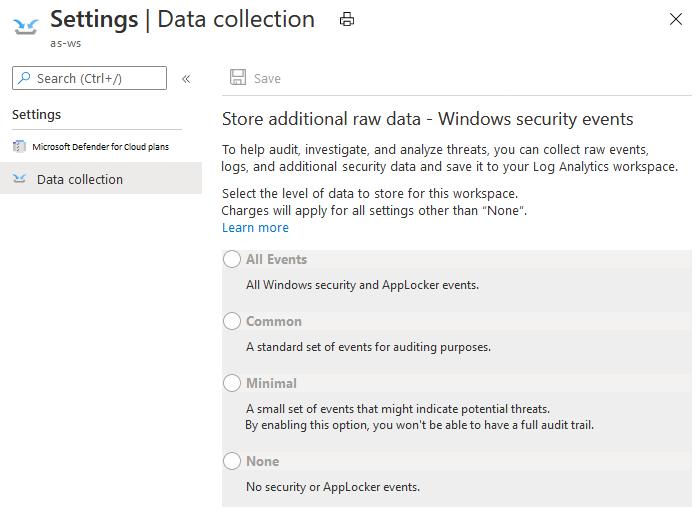Click the Data collection sidebar icon
The image size is (700, 517).
(19, 179)
